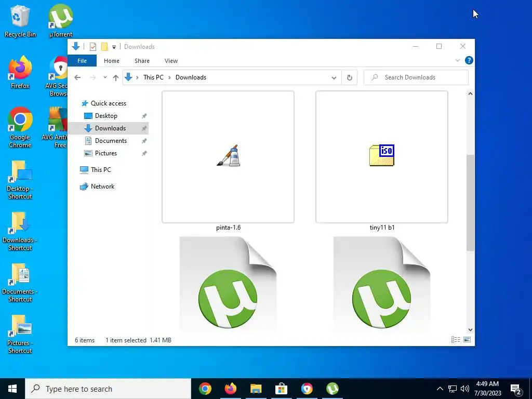
Task: Go up one folder level
Action: click(116, 78)
